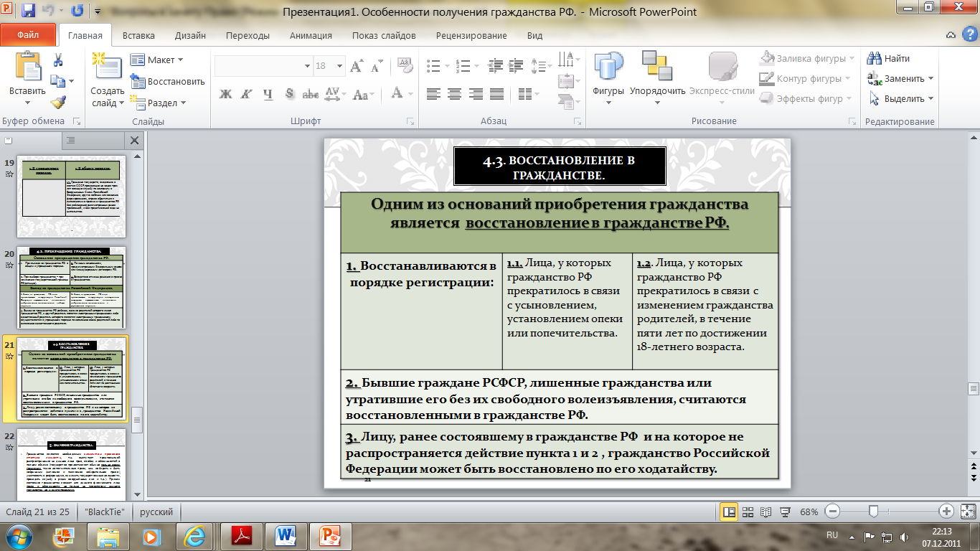Click the Find (Найти) binoculars button
980x551 pixels.
888,59
